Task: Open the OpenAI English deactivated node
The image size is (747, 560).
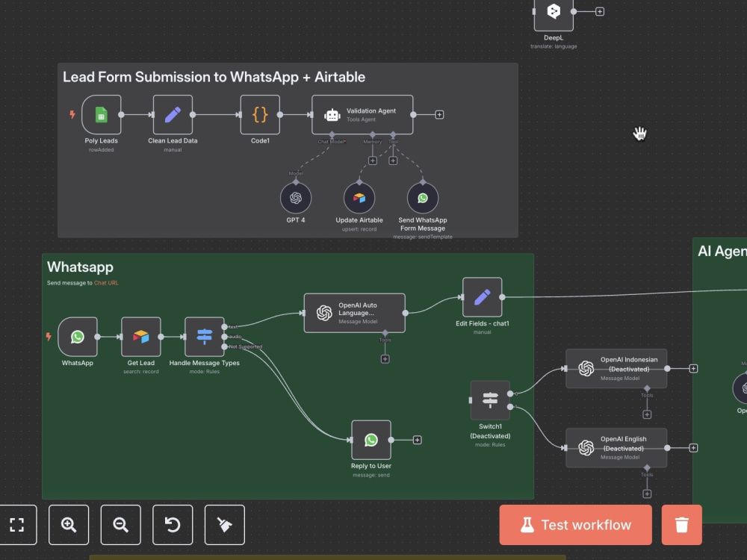Action: 616,448
